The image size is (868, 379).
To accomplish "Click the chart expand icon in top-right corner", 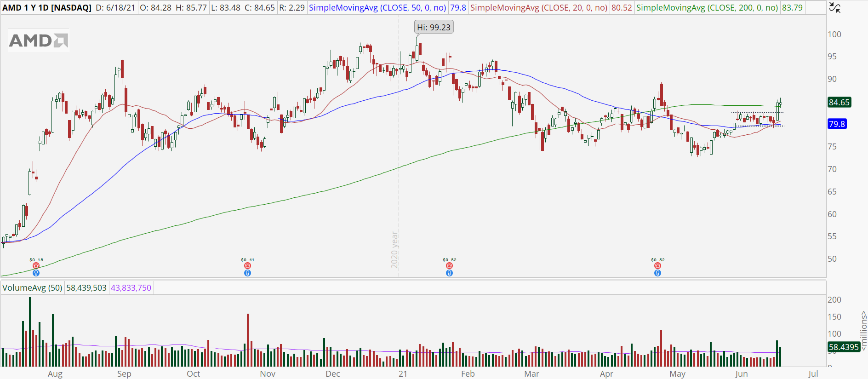I will (834, 7).
